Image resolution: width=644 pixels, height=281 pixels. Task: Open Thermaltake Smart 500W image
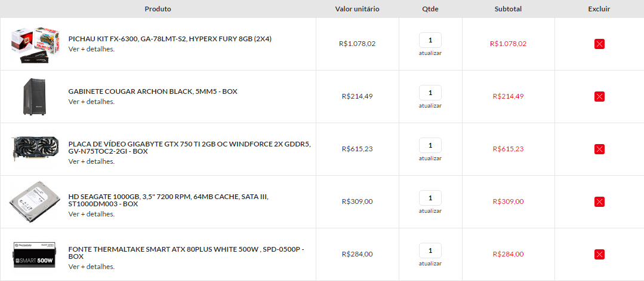coord(35,255)
